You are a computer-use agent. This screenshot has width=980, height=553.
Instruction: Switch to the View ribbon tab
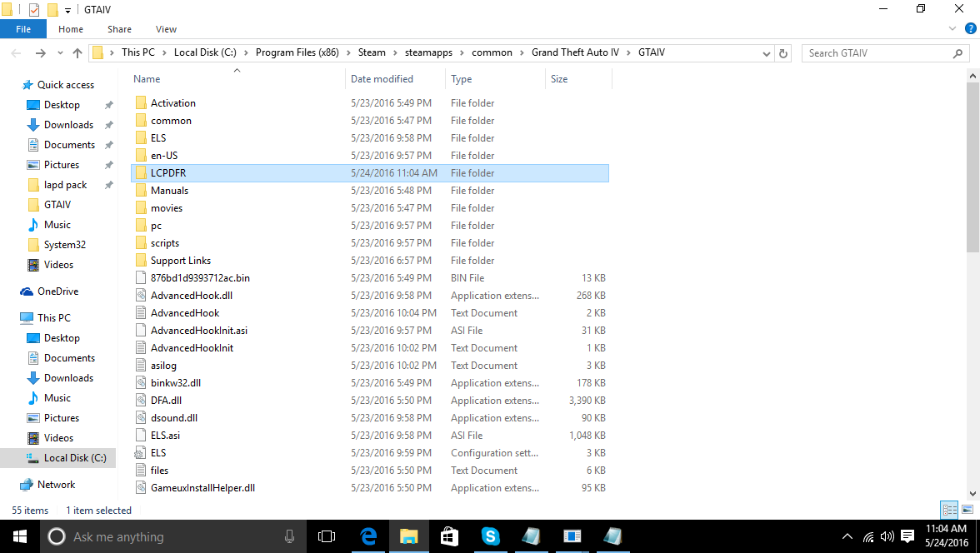coord(166,29)
